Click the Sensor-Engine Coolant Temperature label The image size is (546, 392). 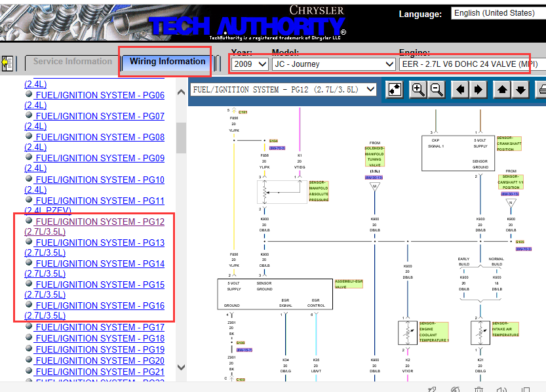click(x=434, y=332)
